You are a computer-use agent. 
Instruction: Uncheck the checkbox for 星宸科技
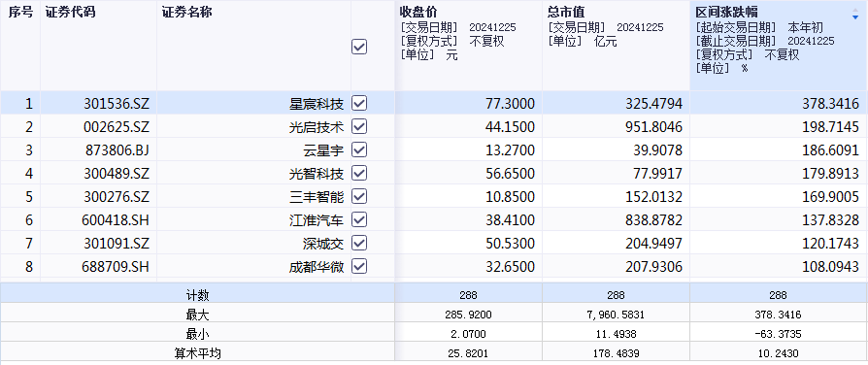(359, 103)
